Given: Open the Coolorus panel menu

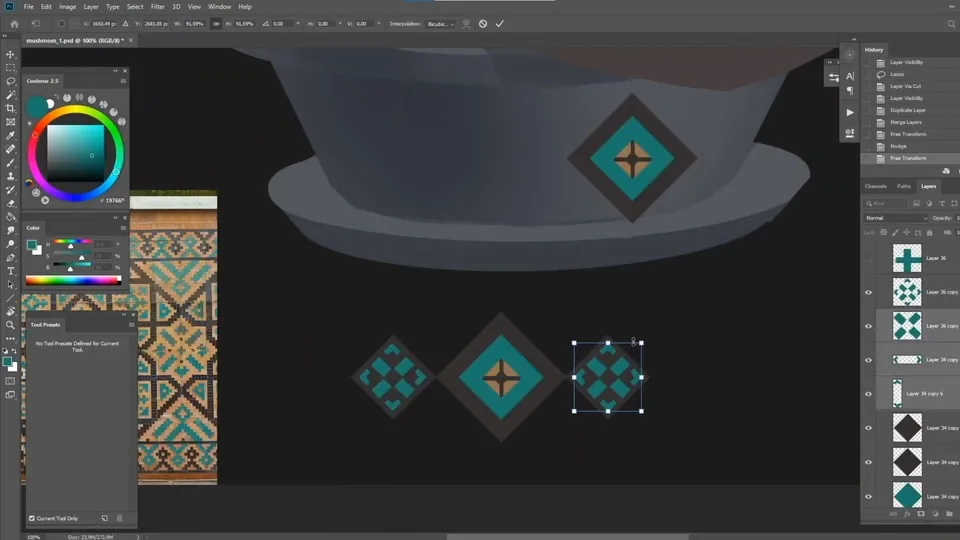Looking at the screenshot, I should coord(123,81).
